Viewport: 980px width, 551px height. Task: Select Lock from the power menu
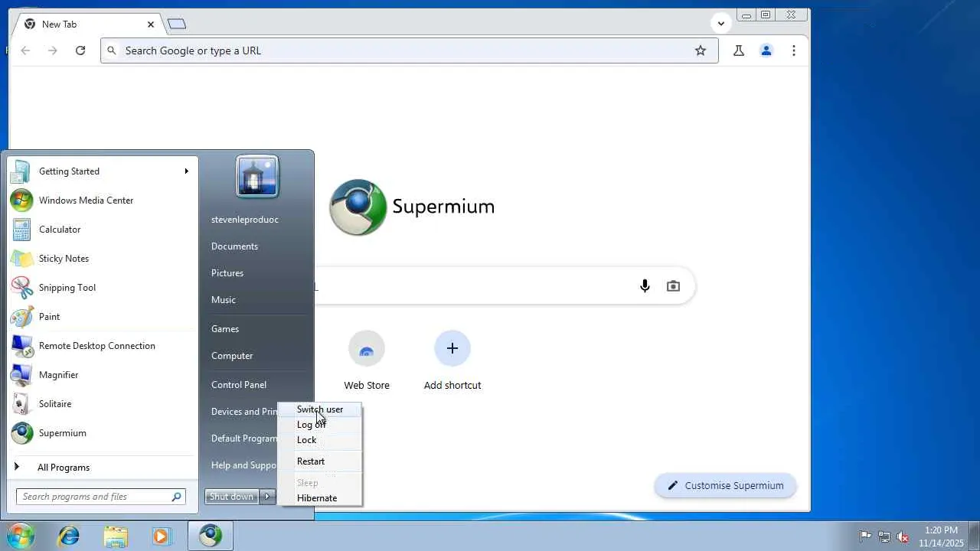click(x=320, y=440)
